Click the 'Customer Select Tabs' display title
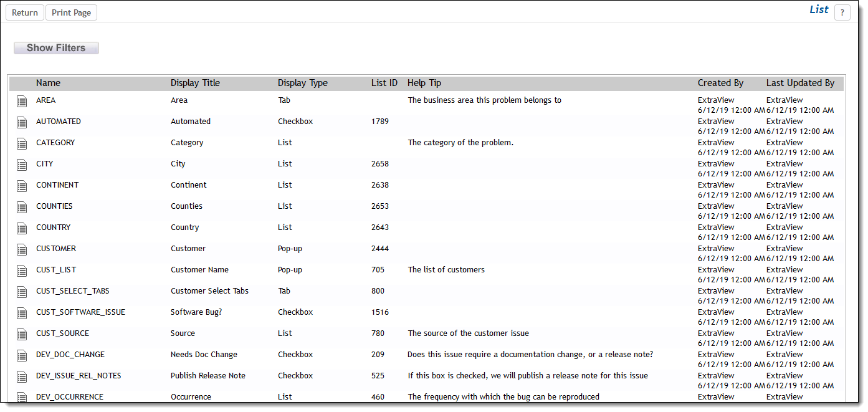Screen dimensions: 868x412 point(209,290)
